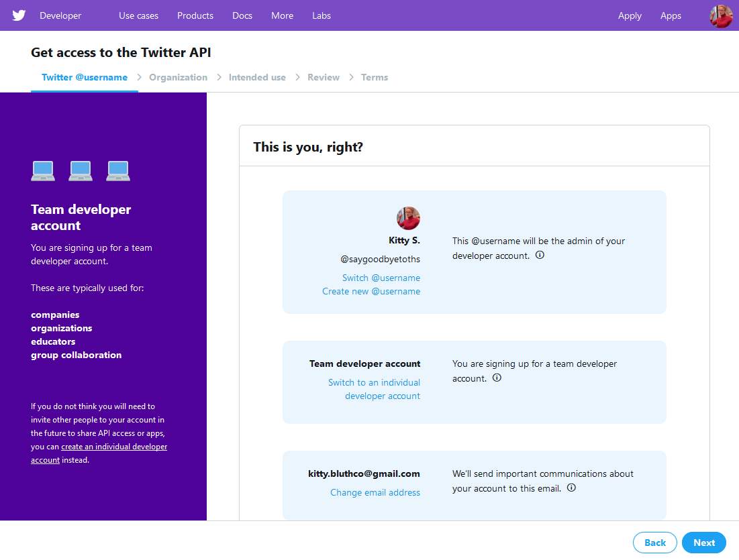Open More menu
Viewport: 739px width, 560px height.
point(283,15)
